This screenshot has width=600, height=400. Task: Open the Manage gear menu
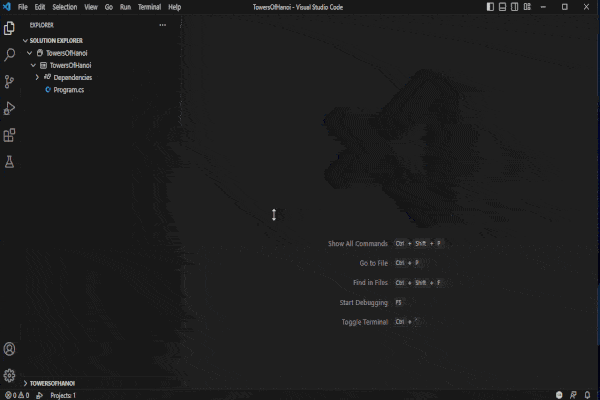pos(10,375)
